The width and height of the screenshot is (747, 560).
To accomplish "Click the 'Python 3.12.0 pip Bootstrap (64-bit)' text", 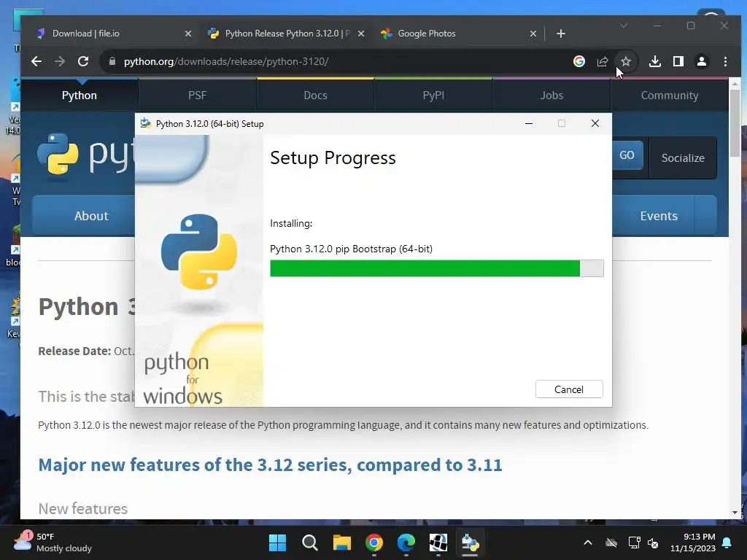I will click(351, 249).
